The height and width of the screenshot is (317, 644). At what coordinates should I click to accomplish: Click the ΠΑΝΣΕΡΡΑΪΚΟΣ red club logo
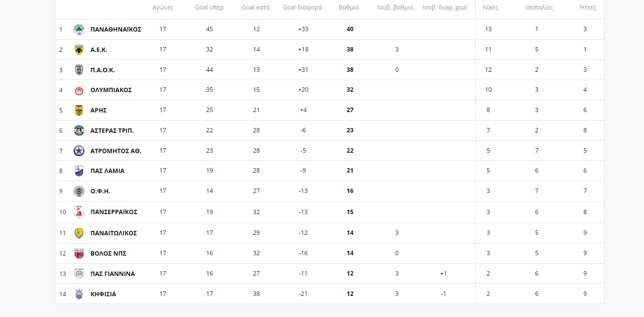pyautogui.click(x=79, y=212)
